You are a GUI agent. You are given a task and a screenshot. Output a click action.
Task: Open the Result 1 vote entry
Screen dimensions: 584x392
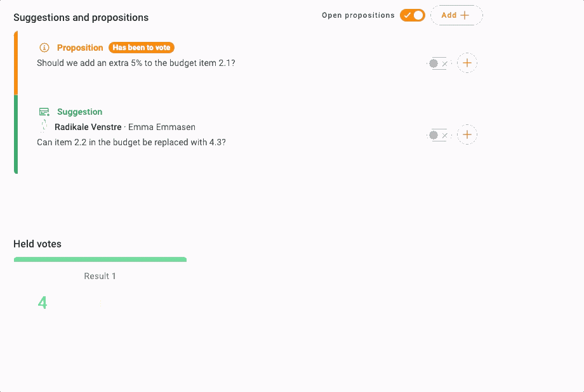100,276
